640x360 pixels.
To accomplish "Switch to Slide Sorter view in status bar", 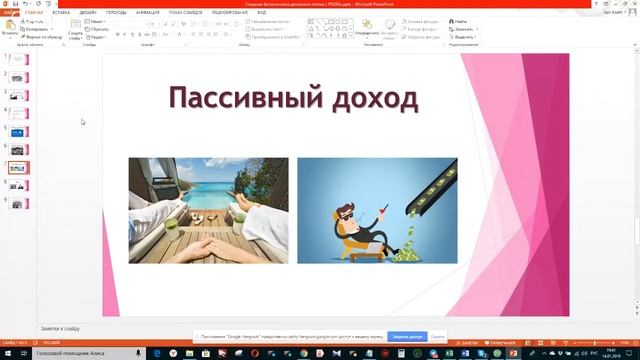I will click(540, 343).
